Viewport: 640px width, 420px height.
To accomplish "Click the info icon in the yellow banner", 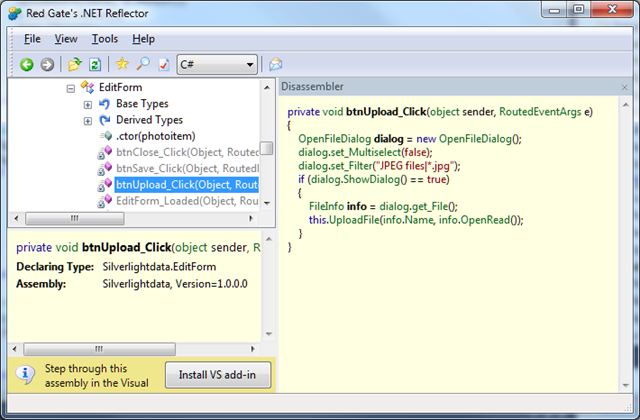I will click(25, 374).
